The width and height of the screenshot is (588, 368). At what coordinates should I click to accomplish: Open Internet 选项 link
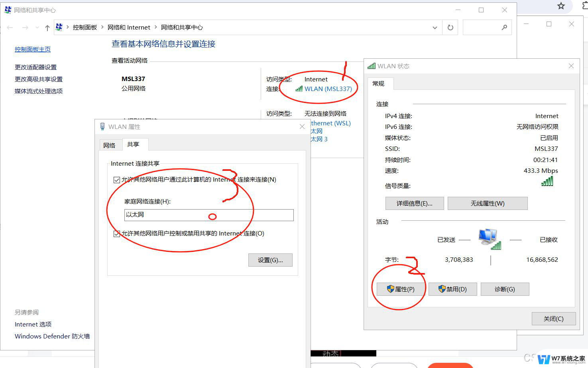coord(33,324)
